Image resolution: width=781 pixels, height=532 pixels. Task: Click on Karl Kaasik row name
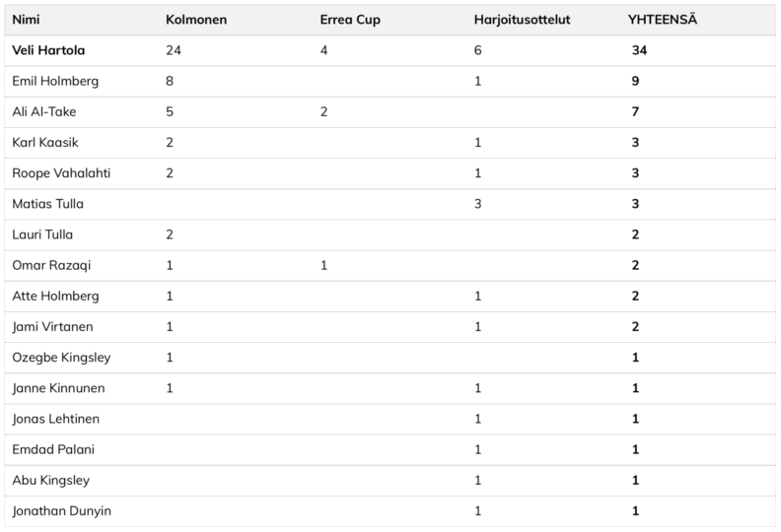click(x=45, y=142)
